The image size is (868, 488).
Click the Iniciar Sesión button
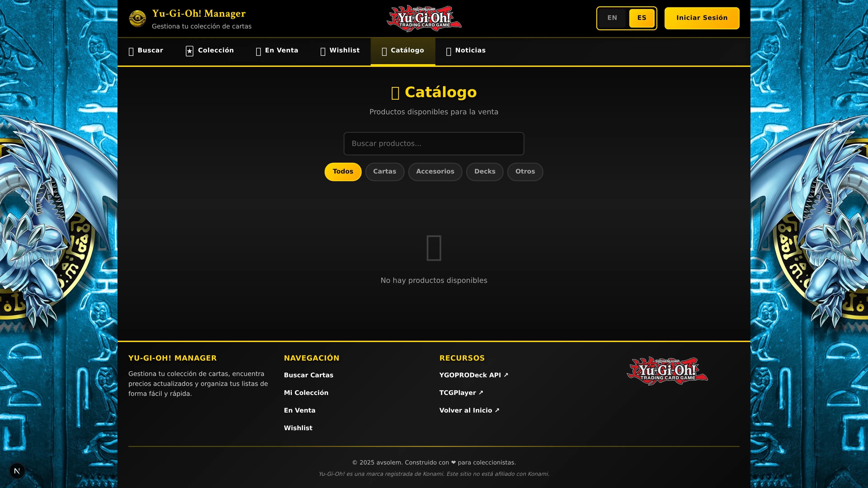(x=702, y=18)
